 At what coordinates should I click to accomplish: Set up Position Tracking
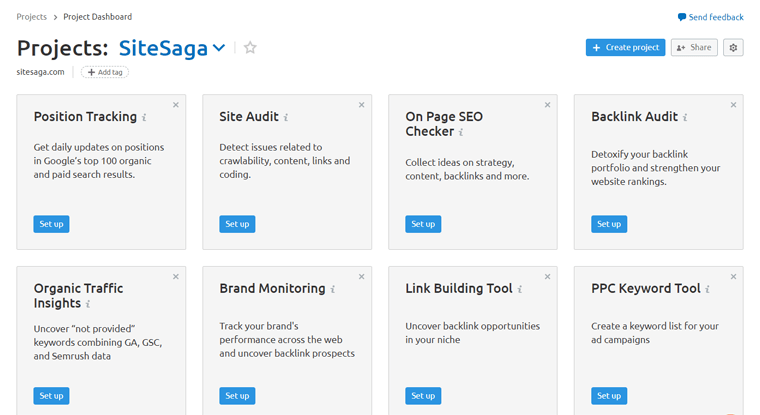[x=51, y=224]
